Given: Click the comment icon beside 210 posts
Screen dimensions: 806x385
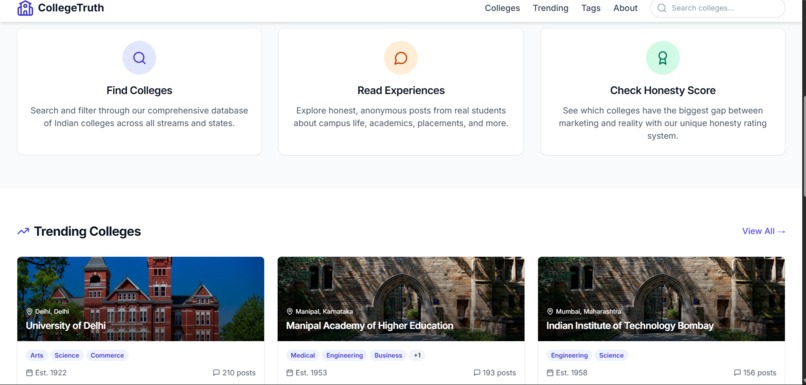Looking at the screenshot, I should coord(216,373).
